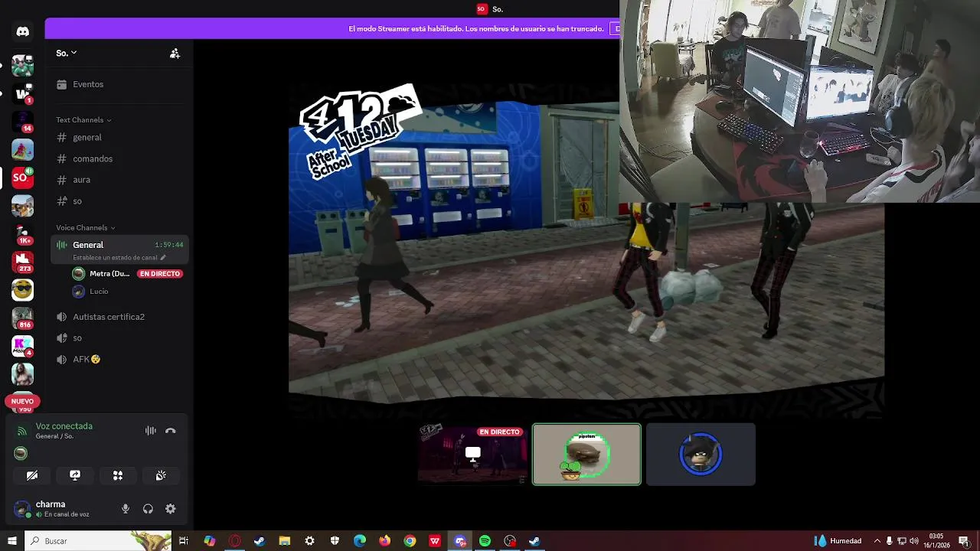
Task: Open the So. server name dropdown
Action: [67, 53]
